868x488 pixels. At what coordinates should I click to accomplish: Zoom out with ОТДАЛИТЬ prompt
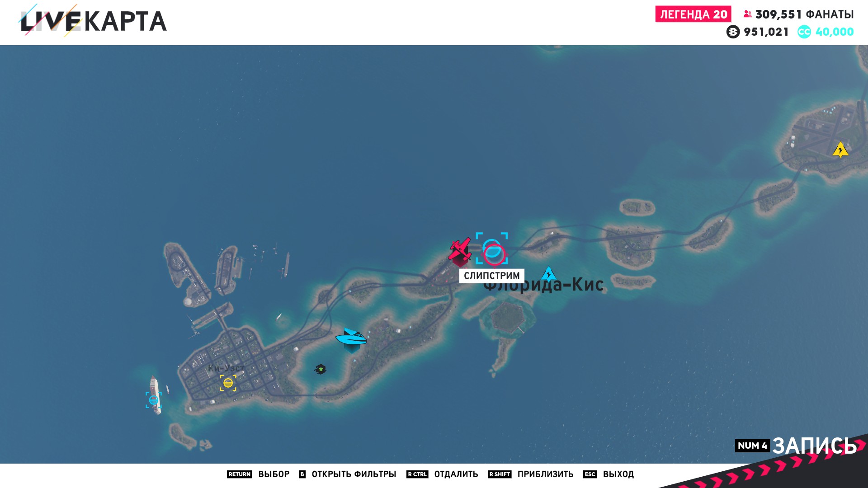pyautogui.click(x=456, y=474)
